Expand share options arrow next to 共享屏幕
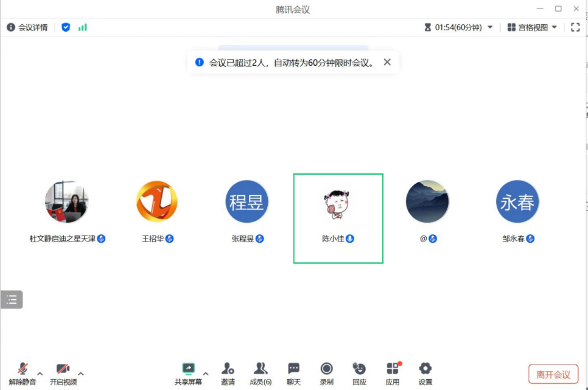The image size is (588, 390). pos(206,374)
